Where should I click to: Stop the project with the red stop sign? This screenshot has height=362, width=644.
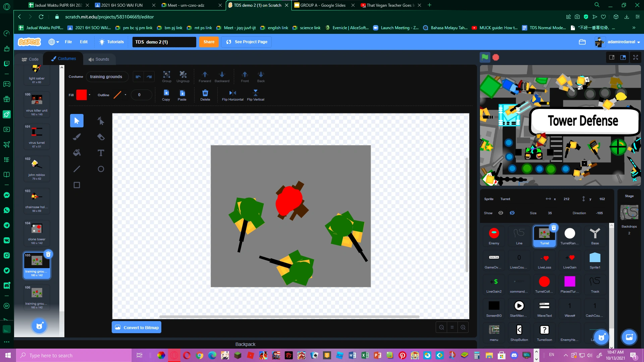coord(495,57)
